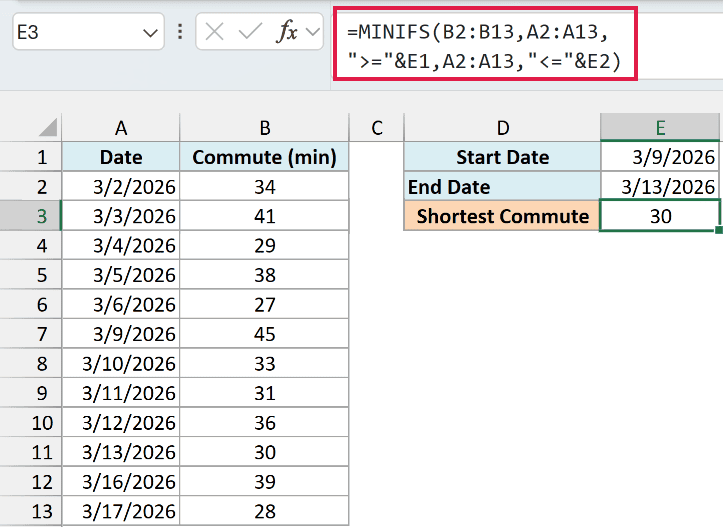The height and width of the screenshot is (527, 723).
Task: Click commute value 28
Action: [265, 511]
